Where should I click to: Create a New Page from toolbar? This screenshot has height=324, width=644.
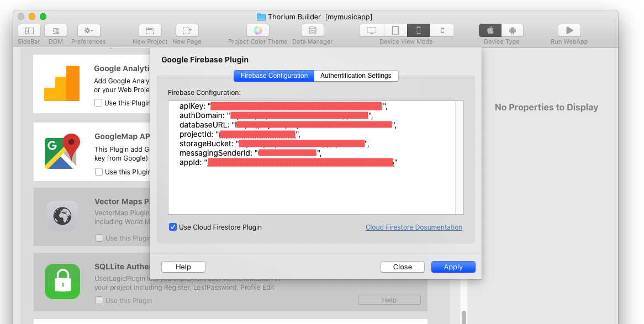(187, 31)
